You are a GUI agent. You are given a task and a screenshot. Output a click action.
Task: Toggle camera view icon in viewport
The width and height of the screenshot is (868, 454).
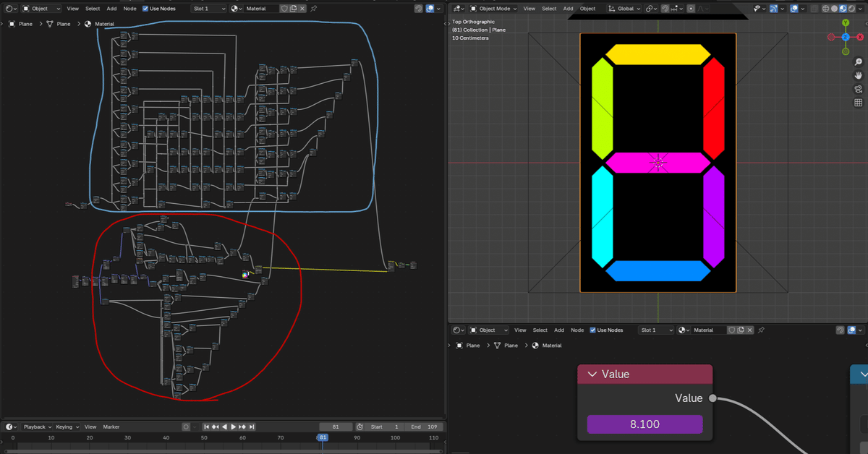(859, 89)
